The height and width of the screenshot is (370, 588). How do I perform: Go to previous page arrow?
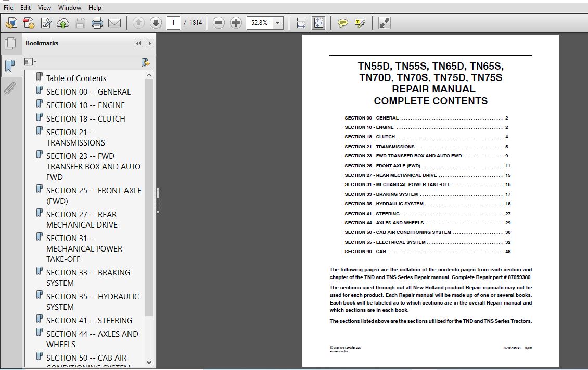[x=138, y=23]
